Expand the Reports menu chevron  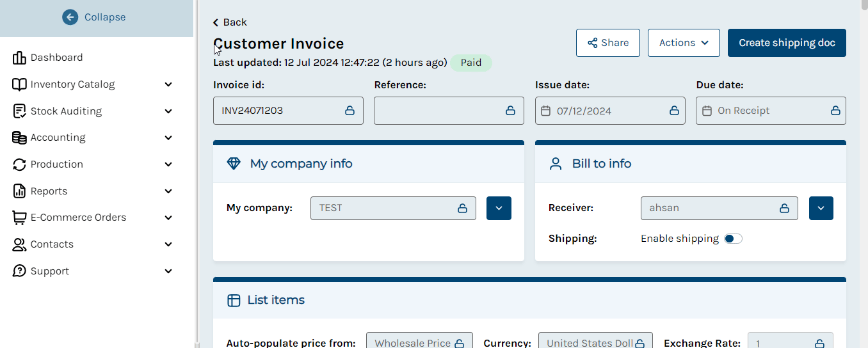[x=168, y=191]
